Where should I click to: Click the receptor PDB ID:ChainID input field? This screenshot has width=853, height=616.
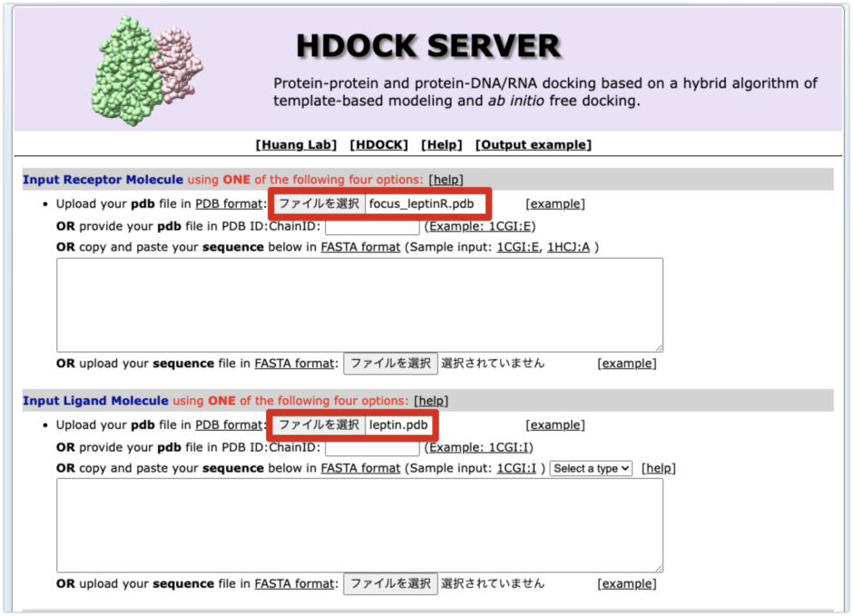pyautogui.click(x=372, y=225)
